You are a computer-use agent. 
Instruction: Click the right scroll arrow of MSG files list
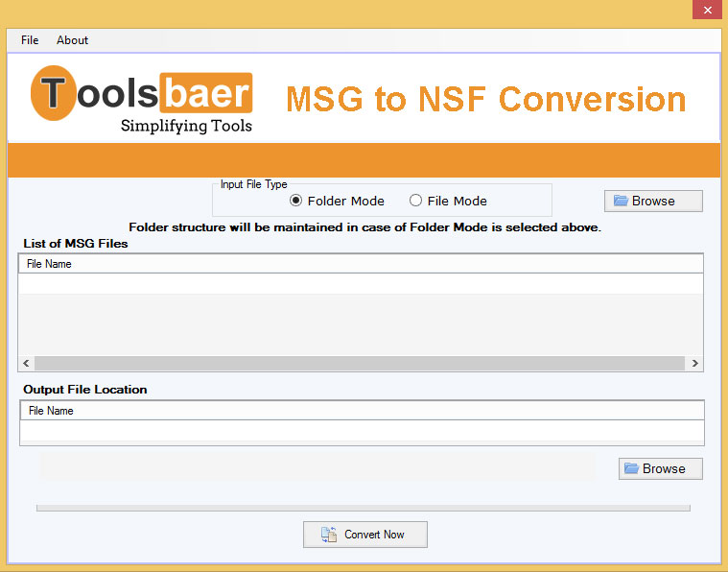click(694, 364)
